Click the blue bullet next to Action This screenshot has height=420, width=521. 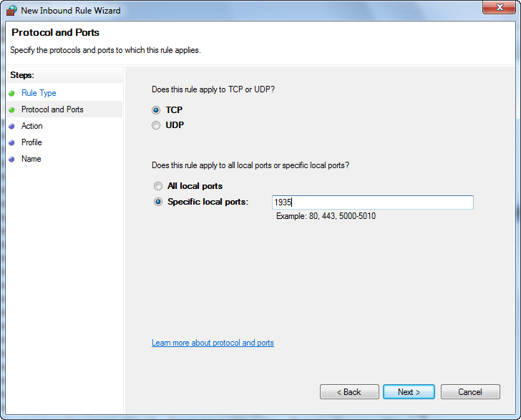pyautogui.click(x=12, y=126)
